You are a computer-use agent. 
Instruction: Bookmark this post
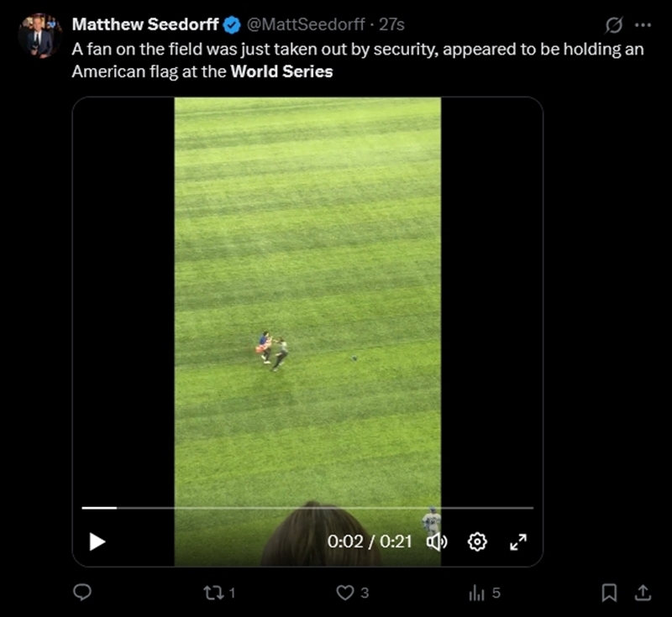click(x=610, y=593)
